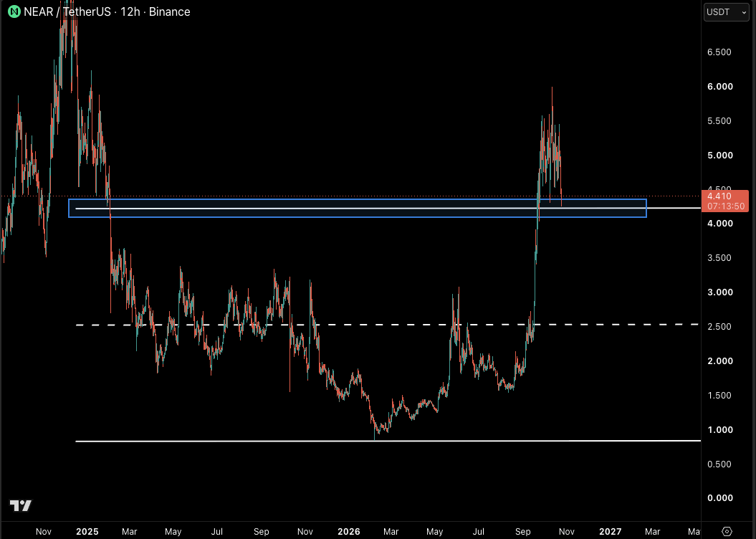Click the 0.000 price axis label
756x539 pixels.
pyautogui.click(x=720, y=498)
